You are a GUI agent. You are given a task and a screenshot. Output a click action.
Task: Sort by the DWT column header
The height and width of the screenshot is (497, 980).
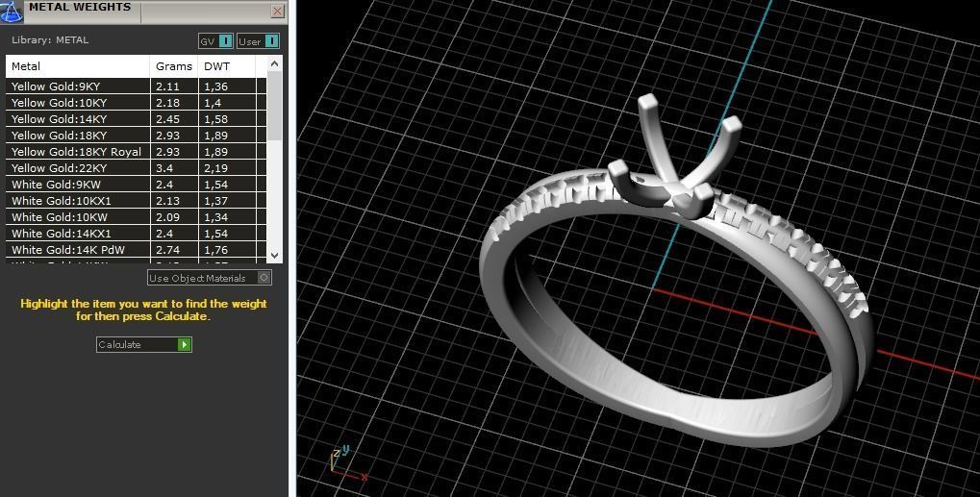point(226,66)
